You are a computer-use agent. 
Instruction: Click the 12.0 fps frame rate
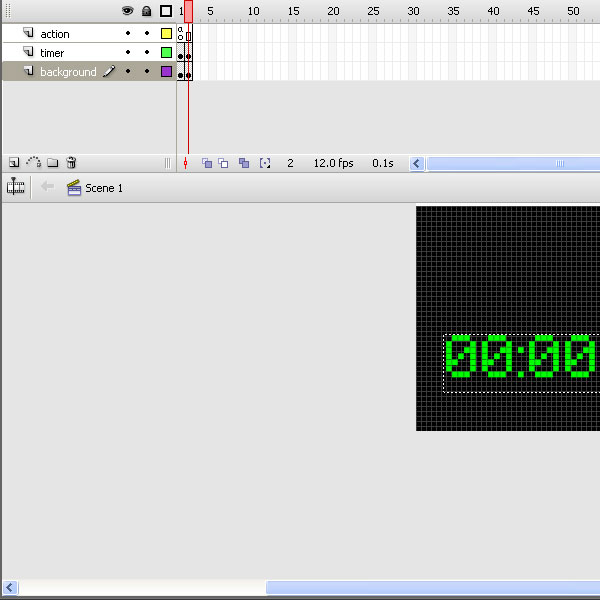334,163
